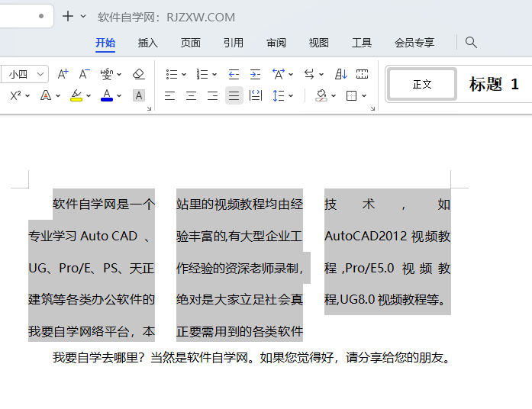Apply numbered list

pos(202,74)
